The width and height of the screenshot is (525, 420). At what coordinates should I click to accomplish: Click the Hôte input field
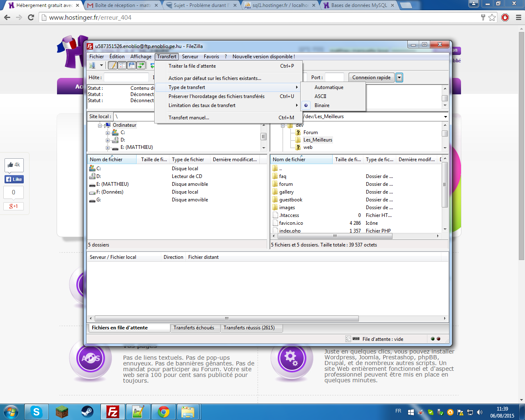pyautogui.click(x=126, y=78)
